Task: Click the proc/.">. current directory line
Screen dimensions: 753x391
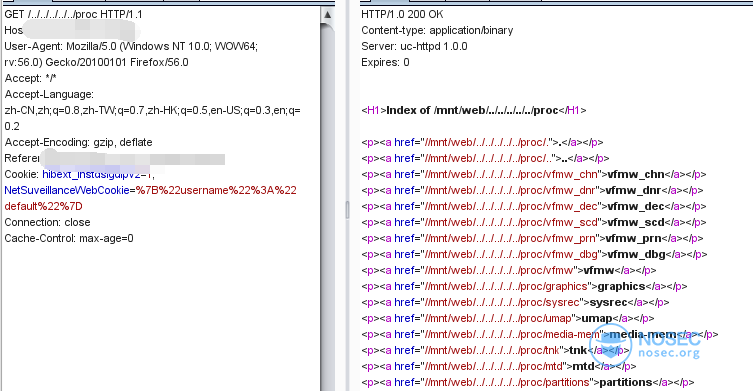Action: (x=482, y=142)
